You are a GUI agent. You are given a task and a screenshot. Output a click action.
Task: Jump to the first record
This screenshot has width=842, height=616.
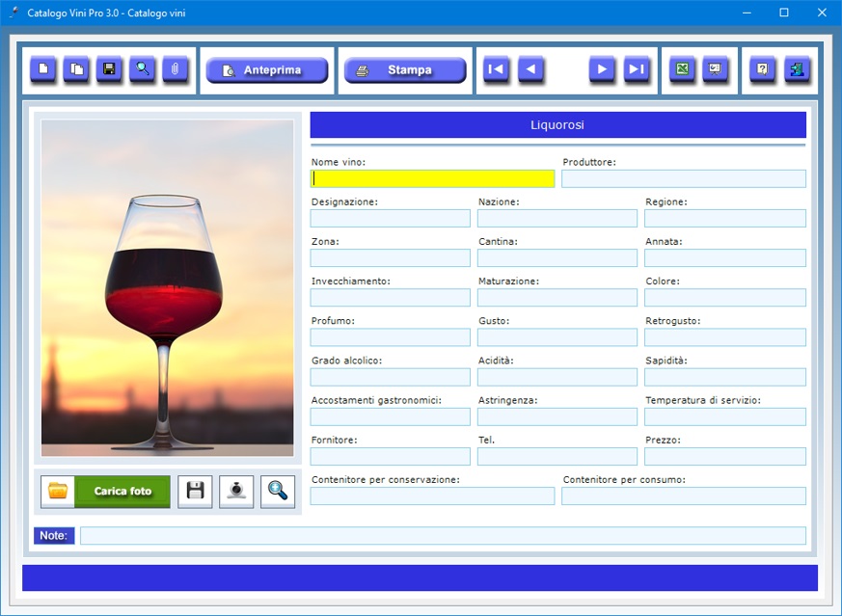(x=496, y=69)
